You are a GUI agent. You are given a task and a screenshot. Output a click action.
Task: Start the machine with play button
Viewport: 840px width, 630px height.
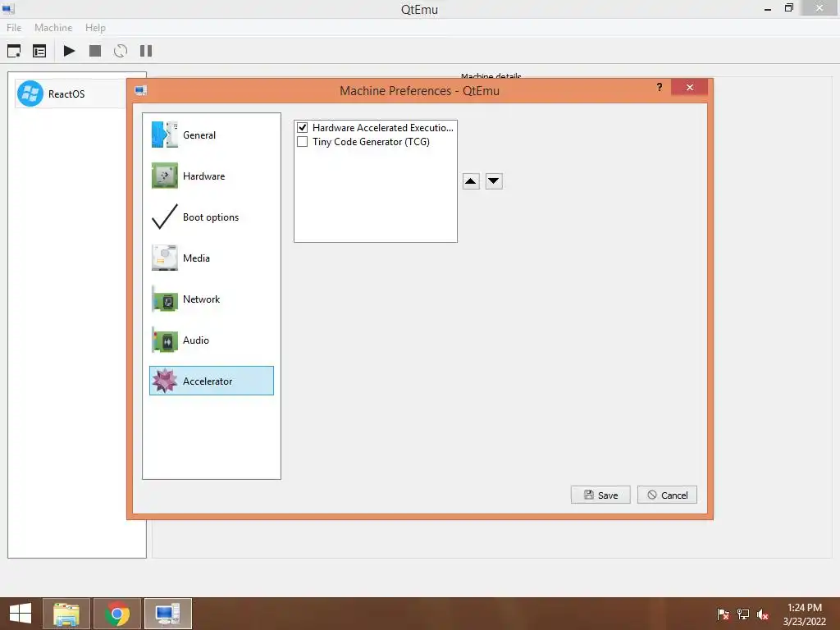[x=69, y=51]
